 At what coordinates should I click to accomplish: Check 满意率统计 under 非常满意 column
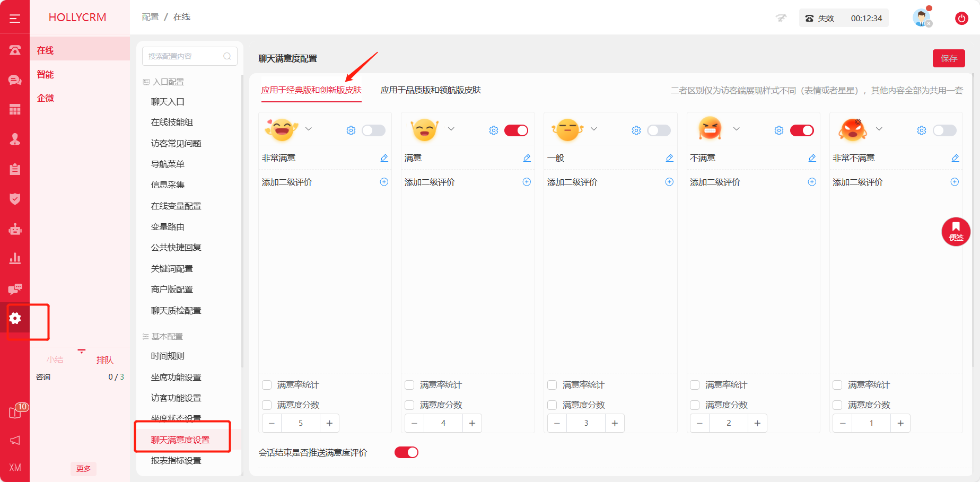coord(267,385)
